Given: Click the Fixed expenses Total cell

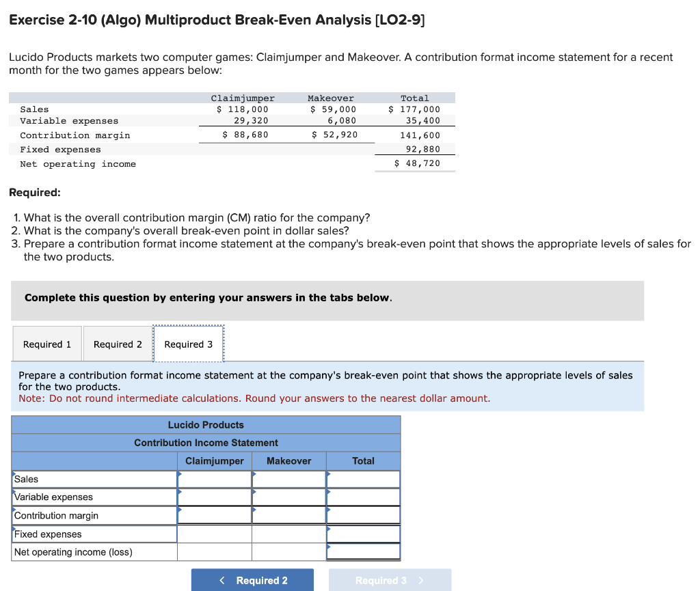Looking at the screenshot, I should (363, 534).
